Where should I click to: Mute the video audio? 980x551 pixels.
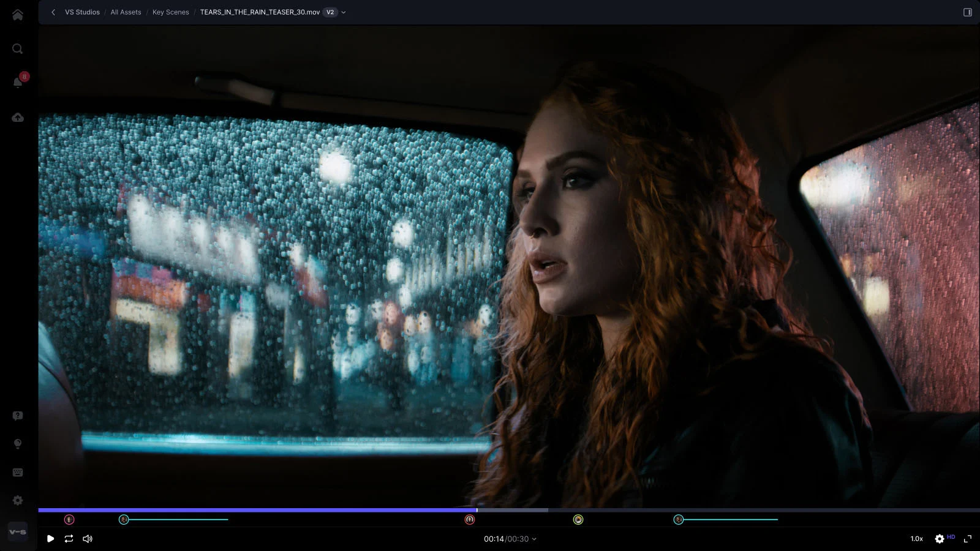88,539
